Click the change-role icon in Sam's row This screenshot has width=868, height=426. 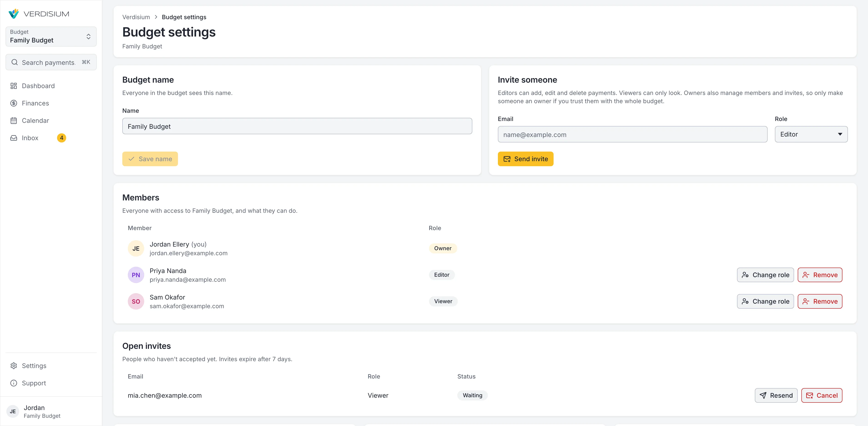(745, 301)
